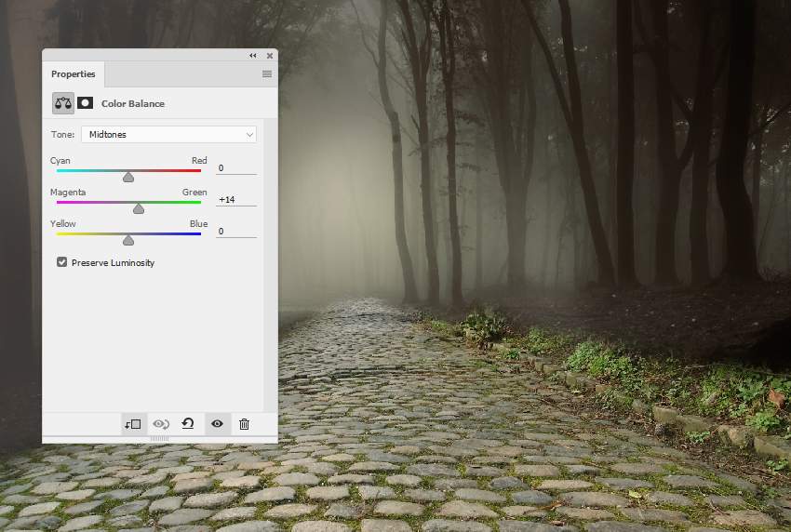
Task: Collapse the Properties panel with double arrows
Action: (x=253, y=56)
